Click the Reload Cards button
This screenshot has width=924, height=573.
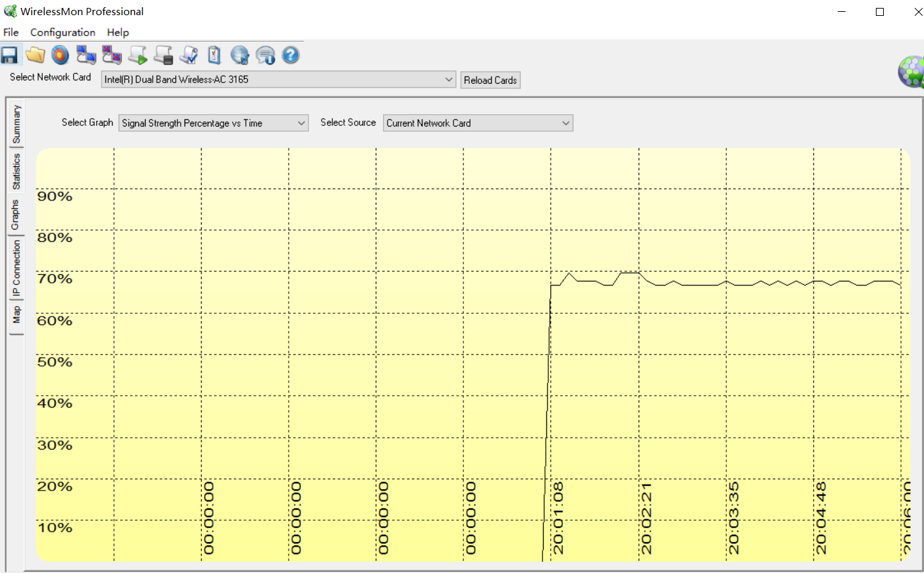[490, 80]
